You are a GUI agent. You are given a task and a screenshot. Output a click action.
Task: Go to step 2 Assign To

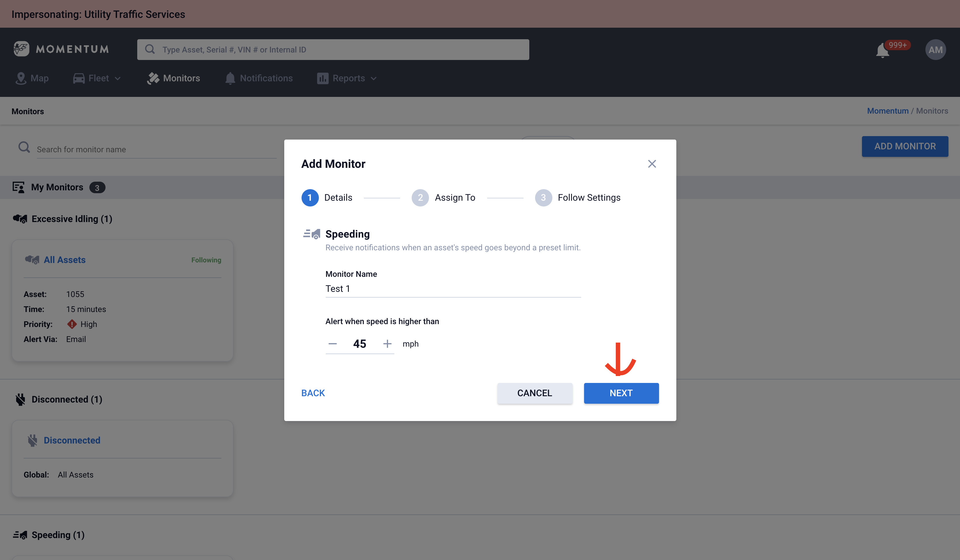point(420,198)
